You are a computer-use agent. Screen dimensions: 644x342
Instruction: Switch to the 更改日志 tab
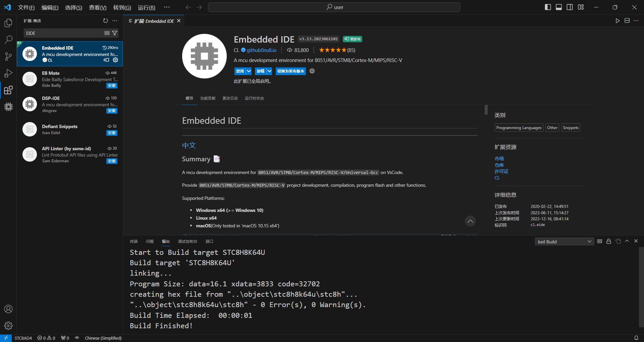point(230,98)
